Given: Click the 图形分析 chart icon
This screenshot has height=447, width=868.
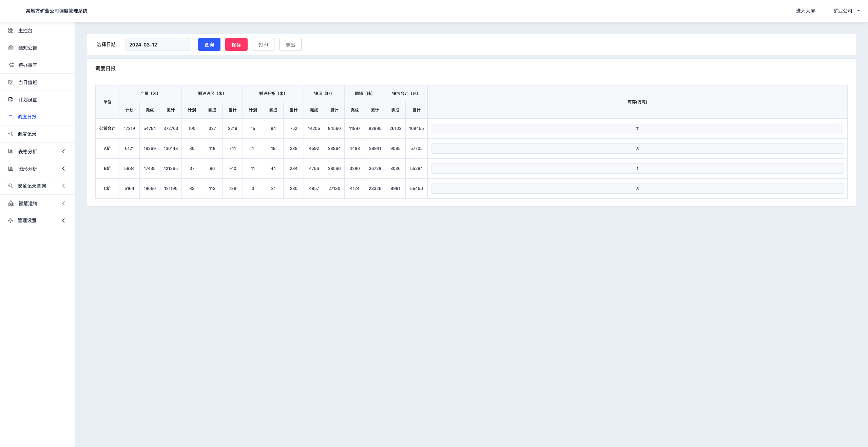Looking at the screenshot, I should pos(11,169).
